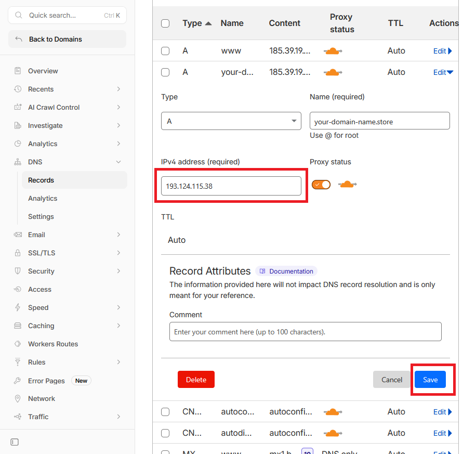Screen dimensions: 476x454
Task: Open DNS Records page
Action: click(74, 180)
